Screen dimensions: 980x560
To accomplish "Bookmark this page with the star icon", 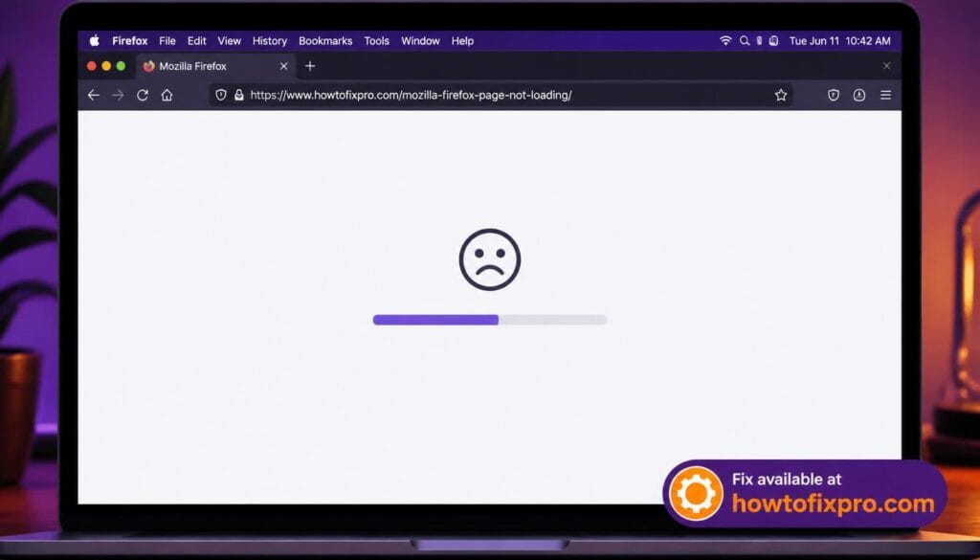I will point(781,95).
